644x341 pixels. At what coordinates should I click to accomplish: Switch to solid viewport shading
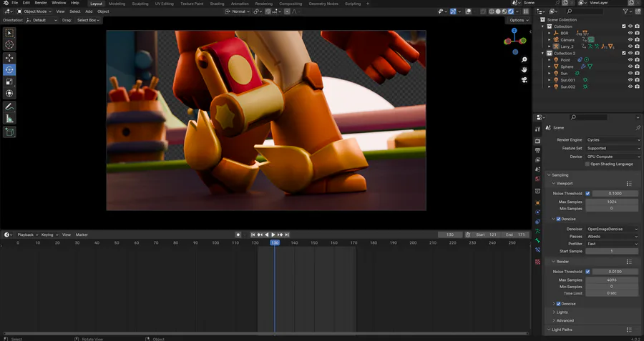(x=498, y=11)
